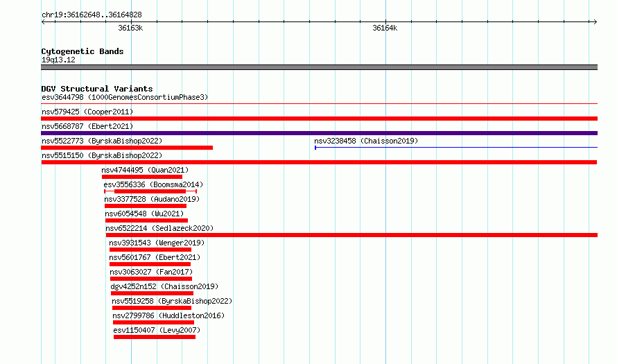This screenshot has width=617, height=364.
Task: Open nsv4744495 (Quan2021) label
Action: click(145, 170)
